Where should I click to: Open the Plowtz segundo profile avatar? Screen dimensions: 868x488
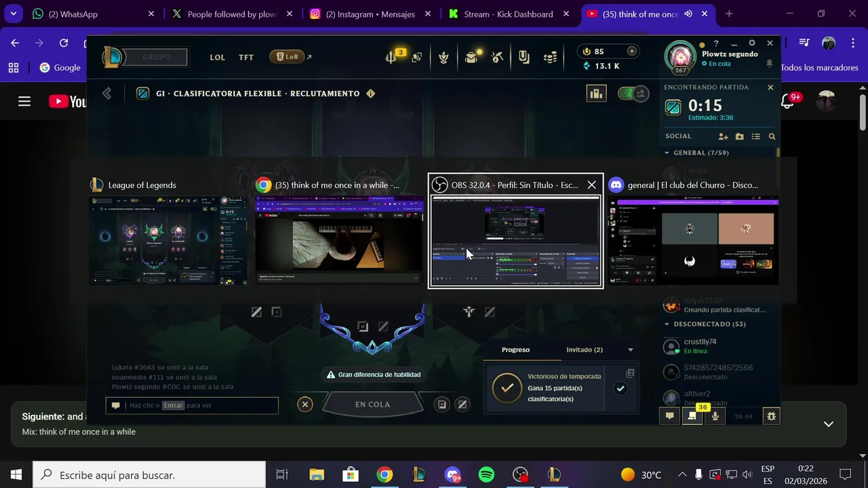click(x=679, y=58)
